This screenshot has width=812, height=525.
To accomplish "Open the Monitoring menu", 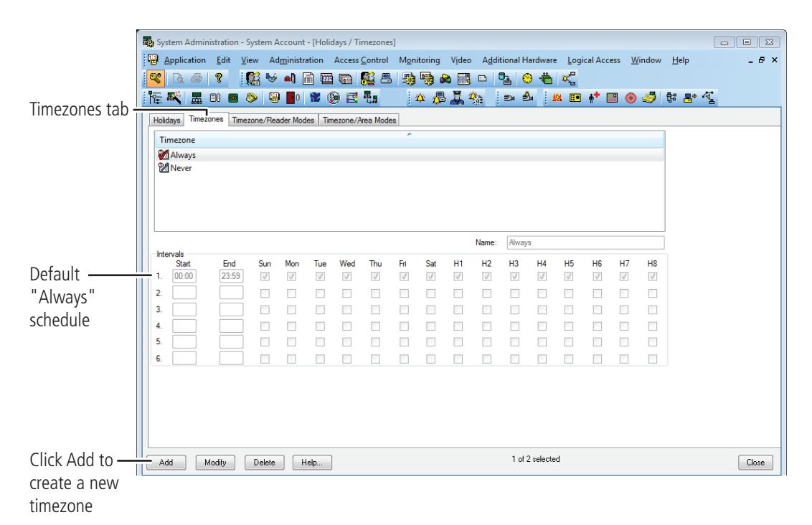I will [x=420, y=60].
